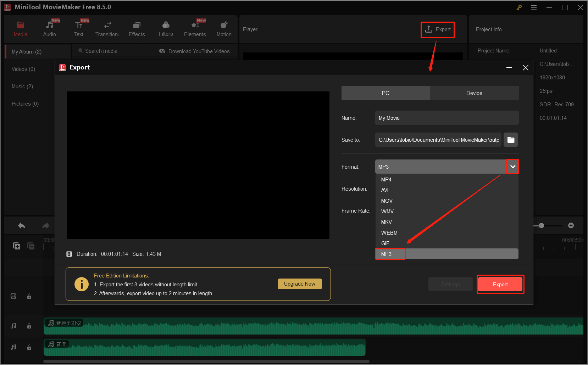Switch to the Device tab
Viewport: 588px width, 365px height.
pos(474,93)
